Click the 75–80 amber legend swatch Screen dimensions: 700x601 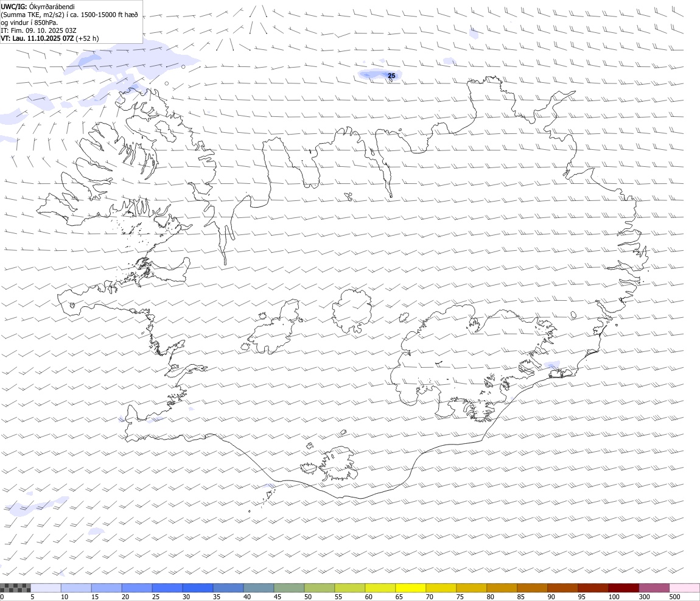pos(471,588)
